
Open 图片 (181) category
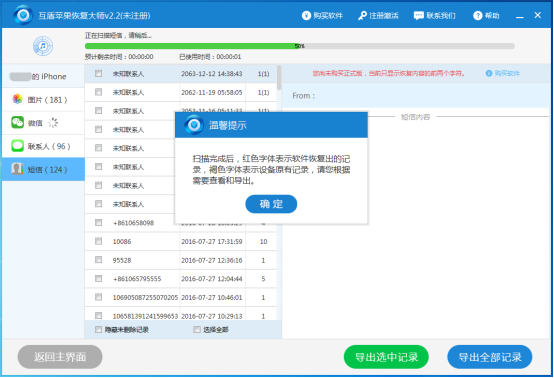coord(43,100)
